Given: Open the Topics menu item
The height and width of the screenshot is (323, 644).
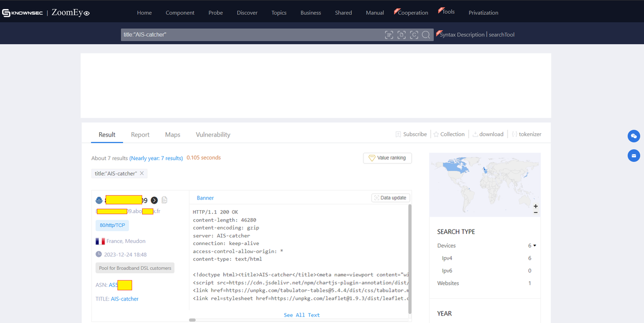Looking at the screenshot, I should [279, 13].
